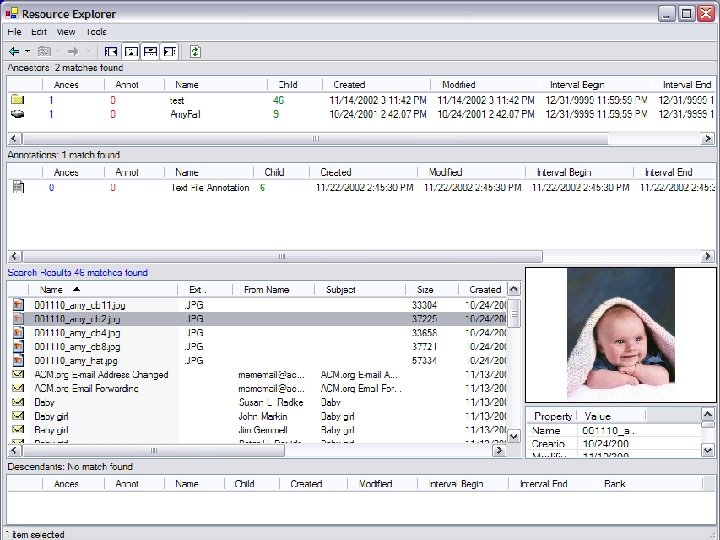Toggle the second pane layout toolbar icon
720x540 pixels.
click(x=131, y=51)
